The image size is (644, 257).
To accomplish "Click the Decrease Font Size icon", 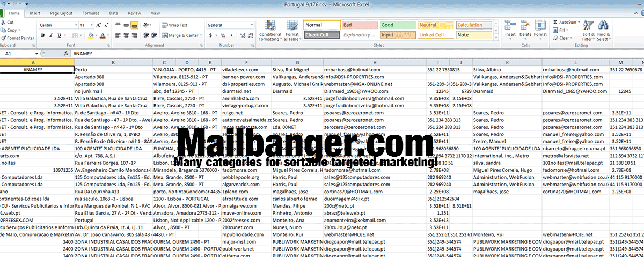I will (106, 25).
